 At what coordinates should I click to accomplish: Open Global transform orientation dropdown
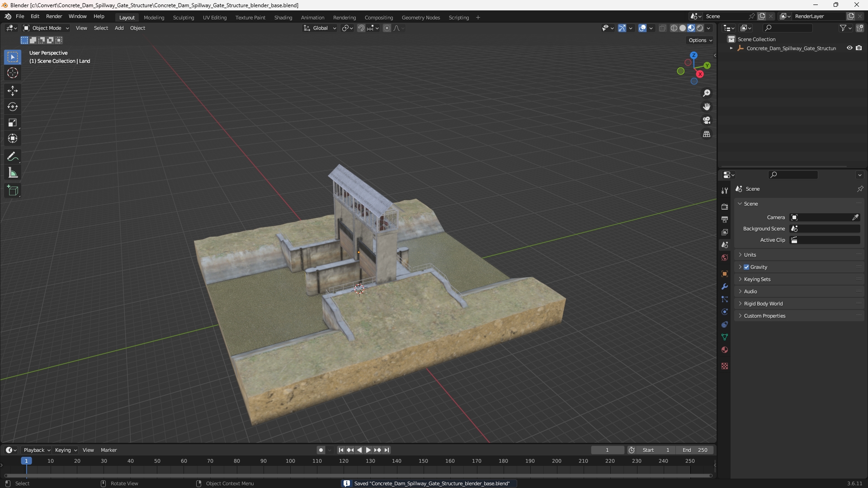point(320,28)
